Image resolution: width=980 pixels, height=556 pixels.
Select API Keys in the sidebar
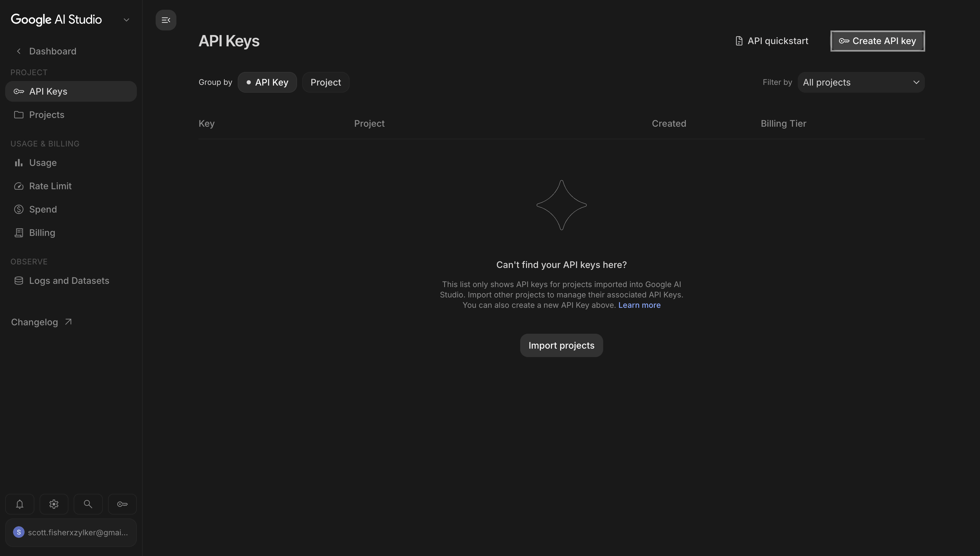71,91
